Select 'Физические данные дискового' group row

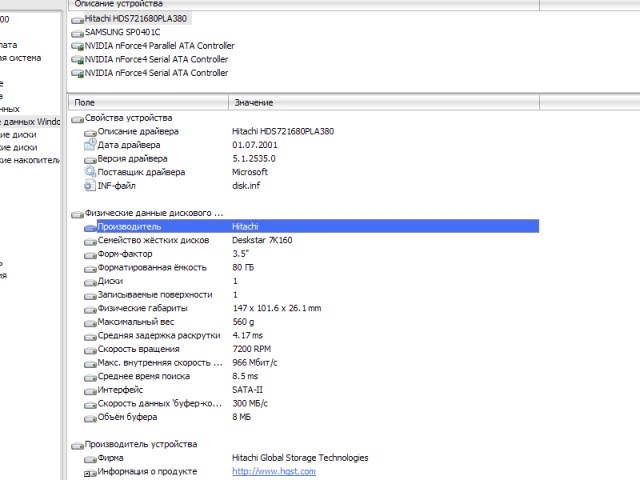pyautogui.click(x=154, y=213)
